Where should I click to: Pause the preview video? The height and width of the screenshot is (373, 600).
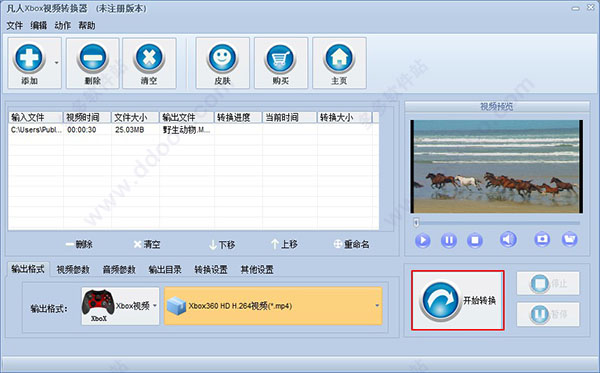coord(448,241)
